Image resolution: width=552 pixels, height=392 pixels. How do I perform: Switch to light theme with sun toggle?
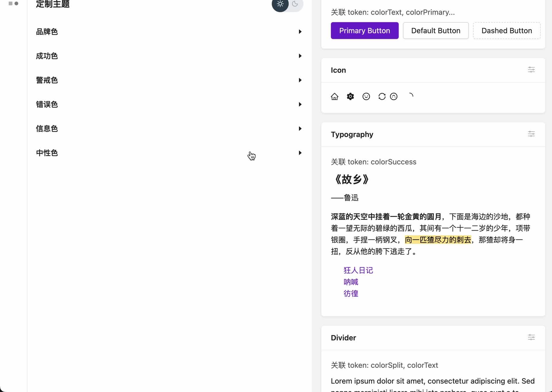pyautogui.click(x=280, y=4)
